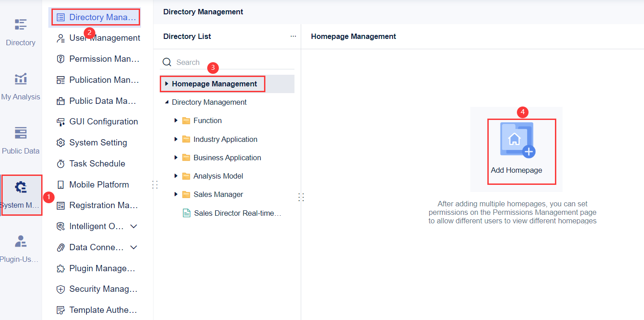
Task: Expand the Function folder
Action: (x=176, y=120)
